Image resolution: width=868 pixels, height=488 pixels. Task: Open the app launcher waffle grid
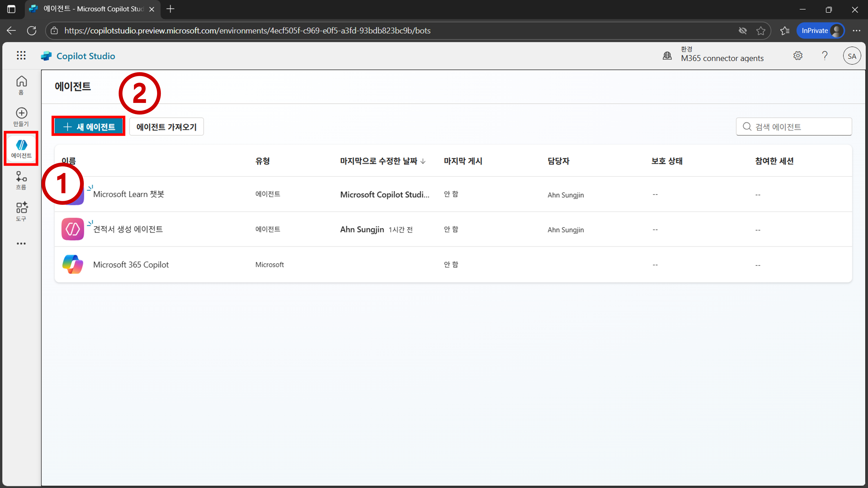[21, 56]
